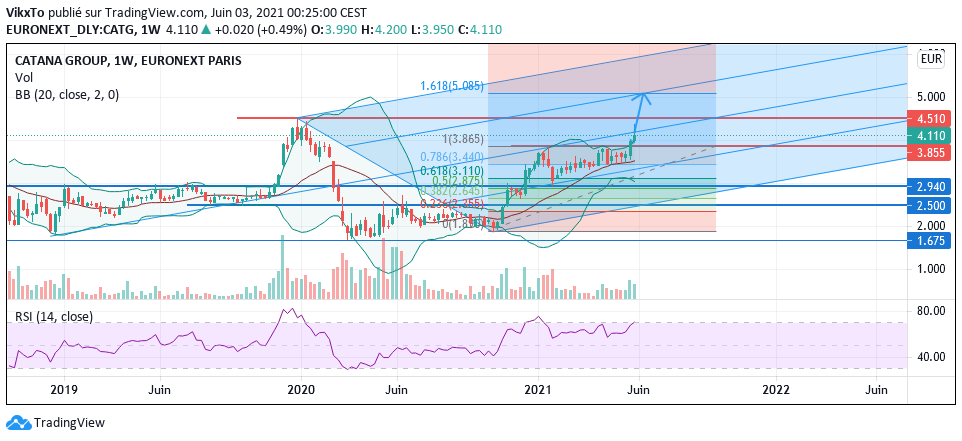
Task: Click the 1.000 price axis value
Action: [x=931, y=269]
